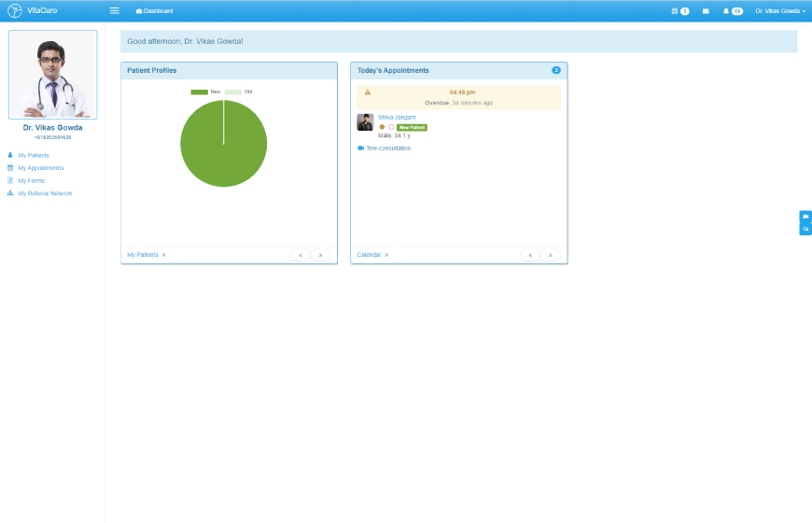812x523 pixels.
Task: Open My Patients in the sidebar
Action: [x=34, y=156]
